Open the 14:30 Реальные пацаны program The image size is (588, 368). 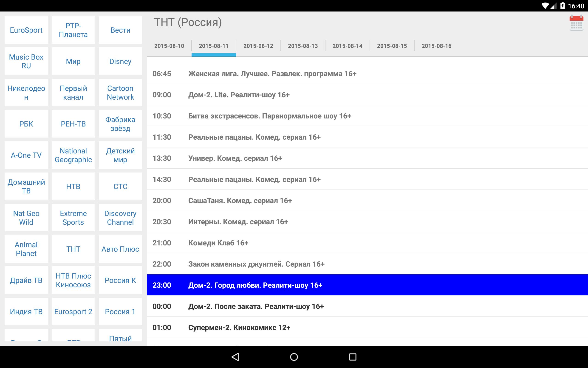367,179
